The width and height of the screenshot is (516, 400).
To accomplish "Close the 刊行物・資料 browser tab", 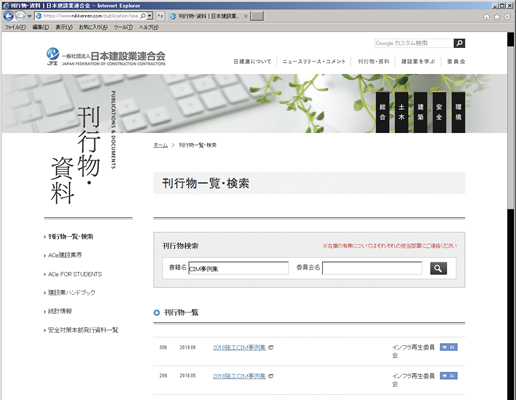I will [246, 16].
